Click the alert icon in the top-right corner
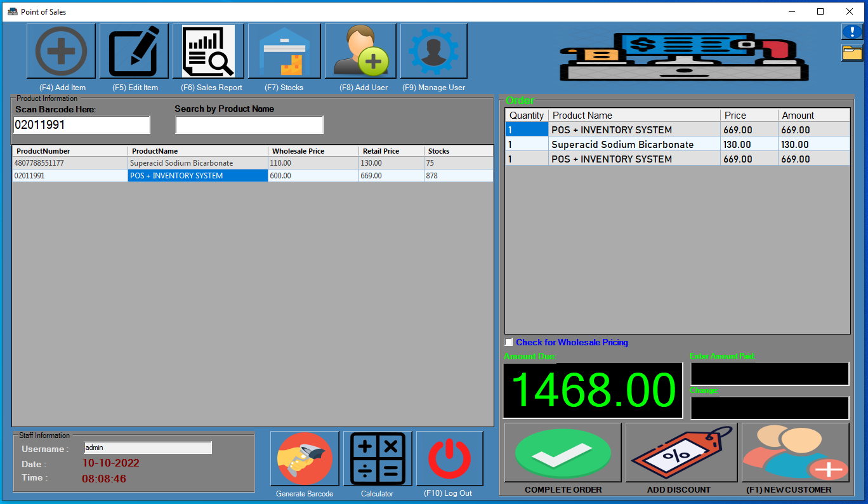The image size is (868, 504). (x=852, y=31)
